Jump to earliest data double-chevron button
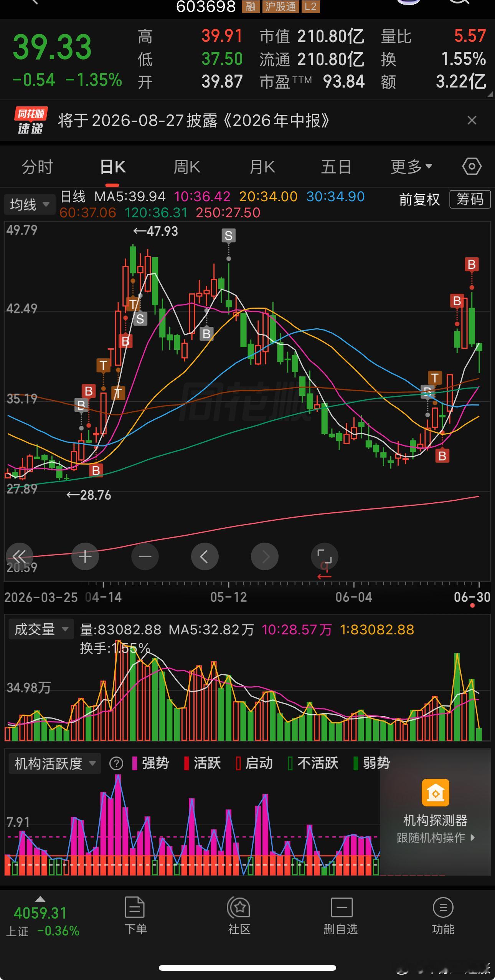Screen dimensions: 495x980 (19, 556)
